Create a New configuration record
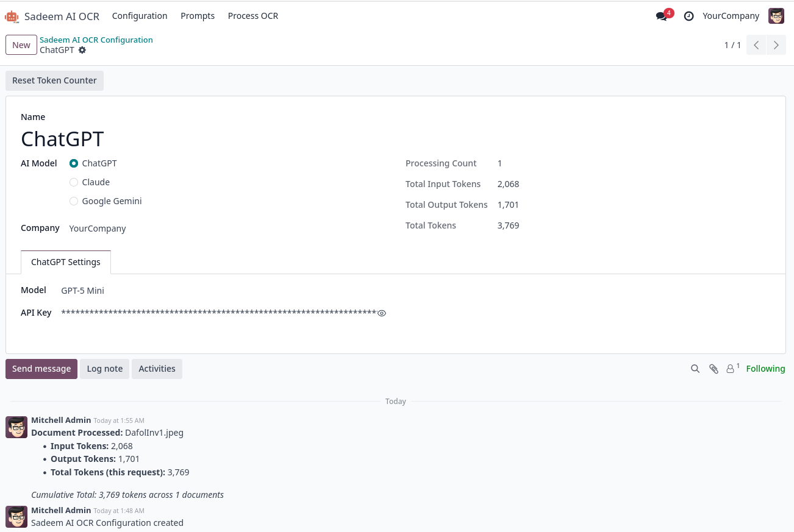The image size is (794, 532). point(21,45)
